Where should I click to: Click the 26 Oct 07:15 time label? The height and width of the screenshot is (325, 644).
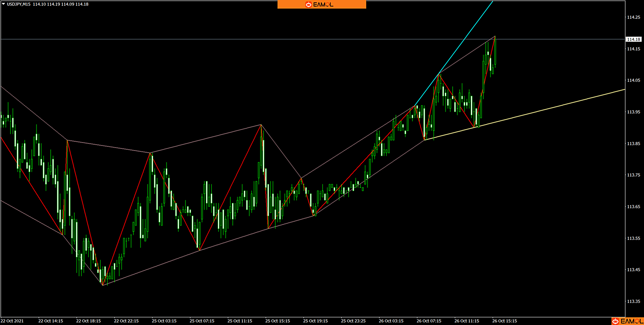coord(429,321)
